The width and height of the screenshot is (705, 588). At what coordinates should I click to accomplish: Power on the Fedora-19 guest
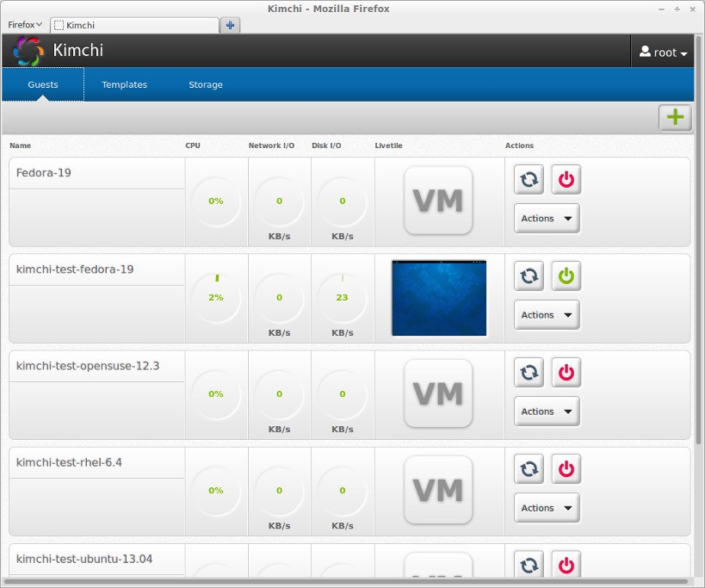[566, 179]
